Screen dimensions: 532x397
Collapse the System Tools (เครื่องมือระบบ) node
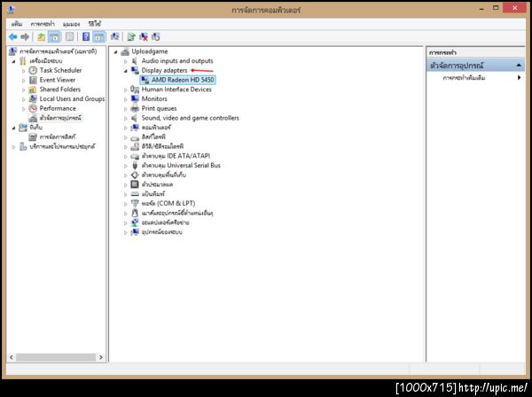tap(13, 61)
